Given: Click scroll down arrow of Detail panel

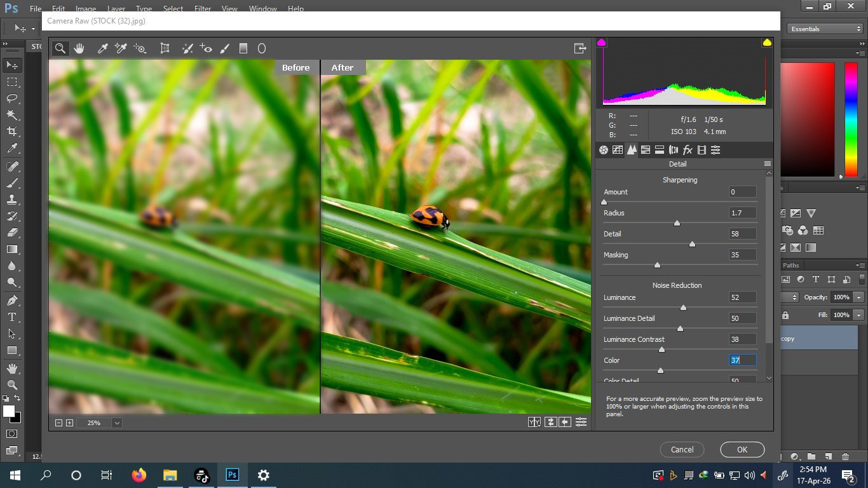Looking at the screenshot, I should (x=769, y=378).
